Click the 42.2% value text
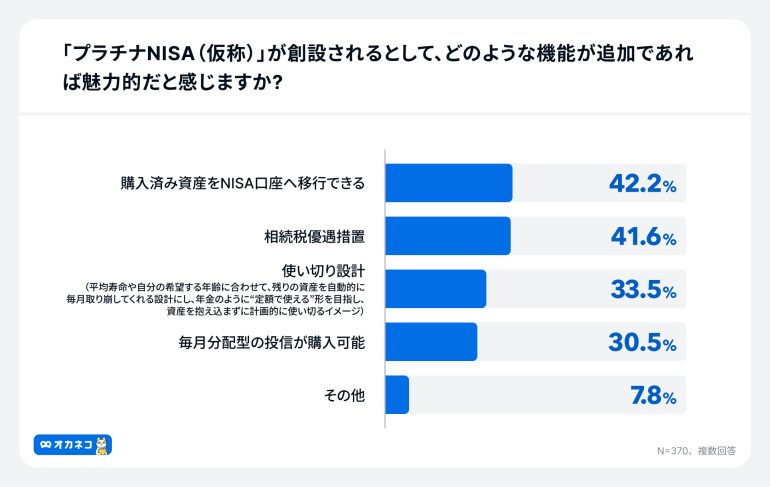Viewport: 770px width, 487px height. click(643, 184)
